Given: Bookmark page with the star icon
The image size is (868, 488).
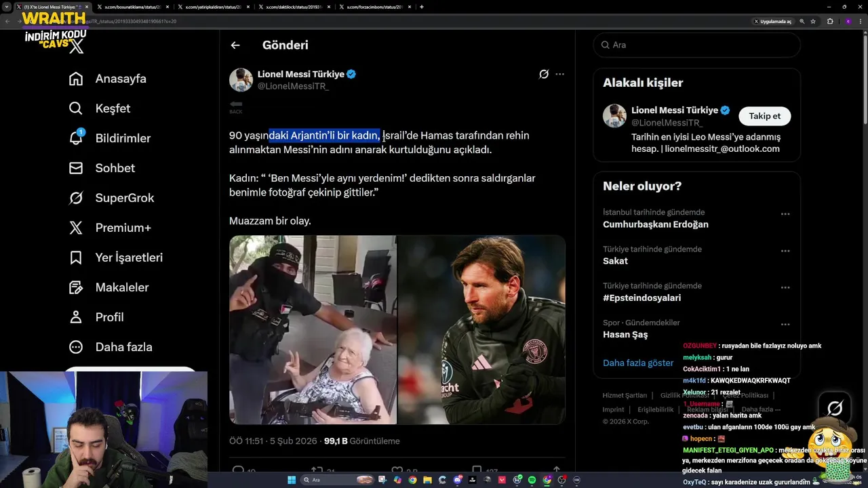Looking at the screenshot, I should click(x=813, y=21).
